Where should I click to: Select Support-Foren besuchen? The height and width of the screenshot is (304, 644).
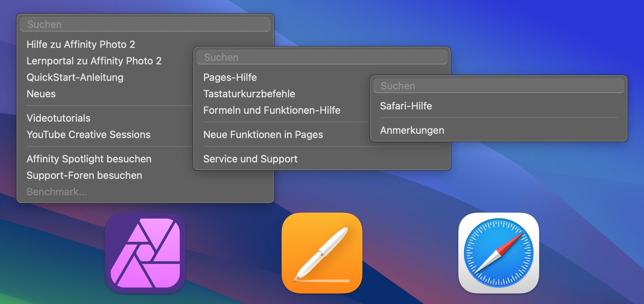pyautogui.click(x=84, y=175)
